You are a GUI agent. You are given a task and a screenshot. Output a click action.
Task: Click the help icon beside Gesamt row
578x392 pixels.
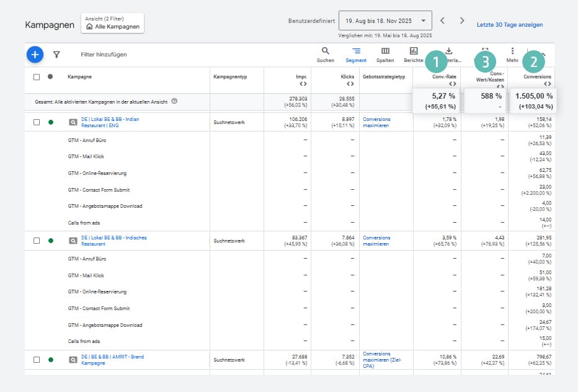coord(174,101)
